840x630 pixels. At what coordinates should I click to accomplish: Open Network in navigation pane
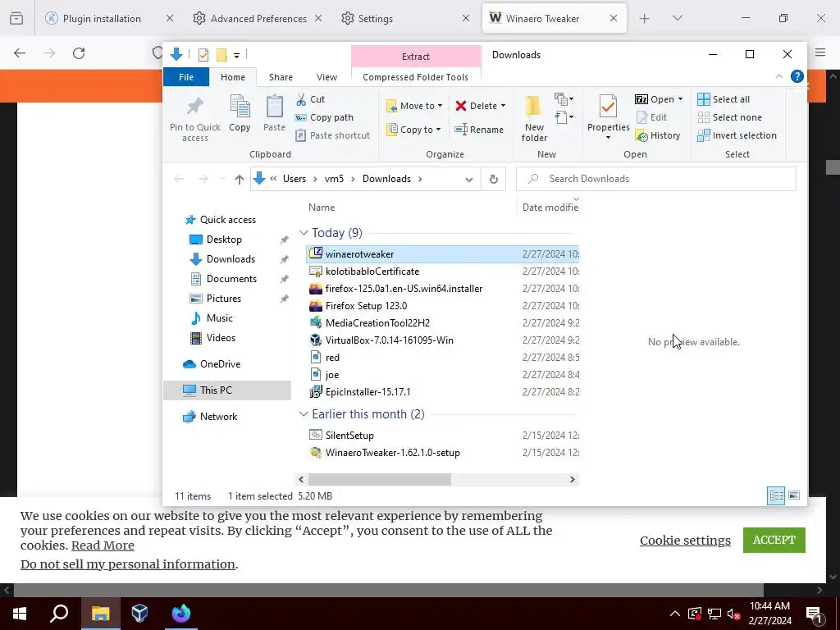[x=218, y=417]
